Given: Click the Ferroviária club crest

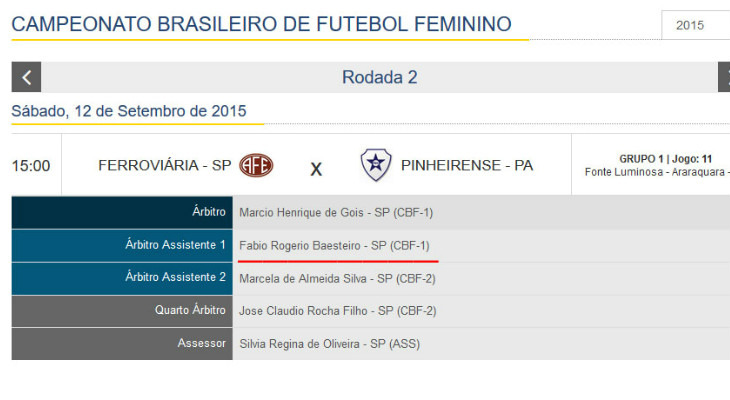Looking at the screenshot, I should point(256,165).
